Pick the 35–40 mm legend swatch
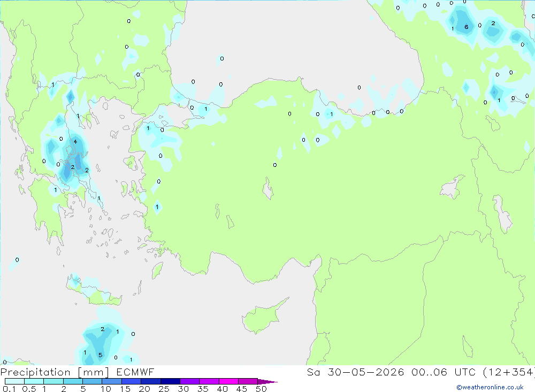The width and height of the screenshot is (535, 392). [x=209, y=381]
